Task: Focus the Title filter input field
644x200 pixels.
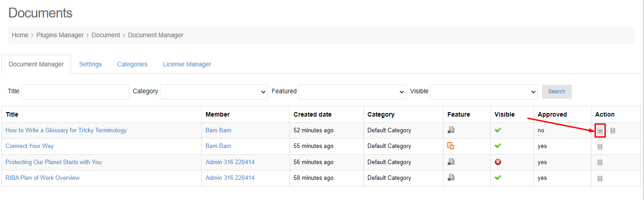Action: point(75,92)
